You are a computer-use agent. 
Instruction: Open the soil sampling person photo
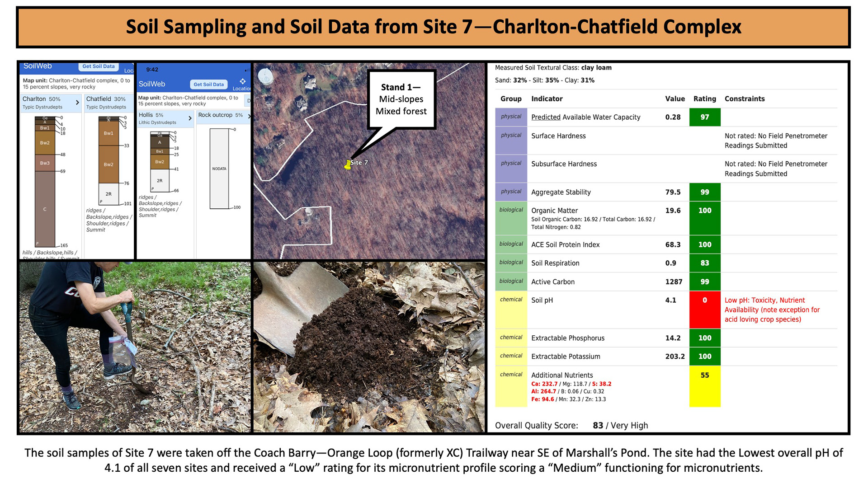click(135, 347)
